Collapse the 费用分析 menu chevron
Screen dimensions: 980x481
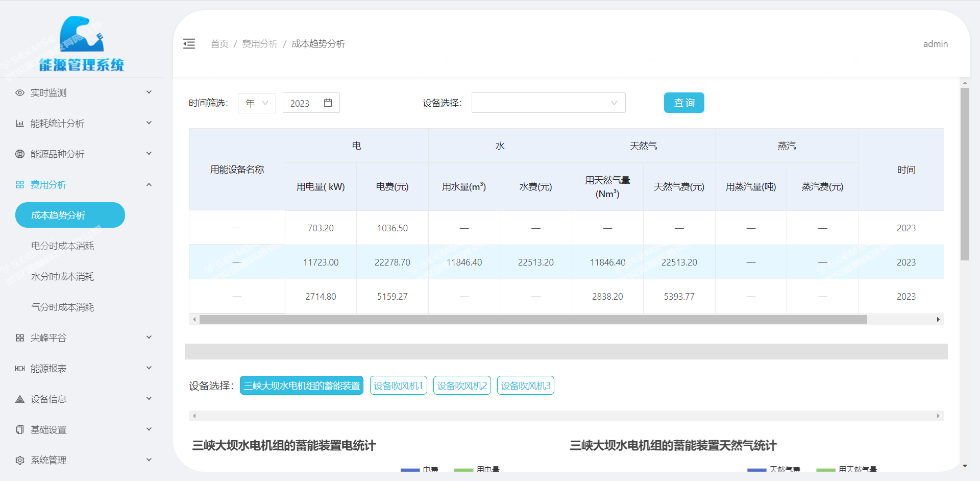[x=149, y=184]
